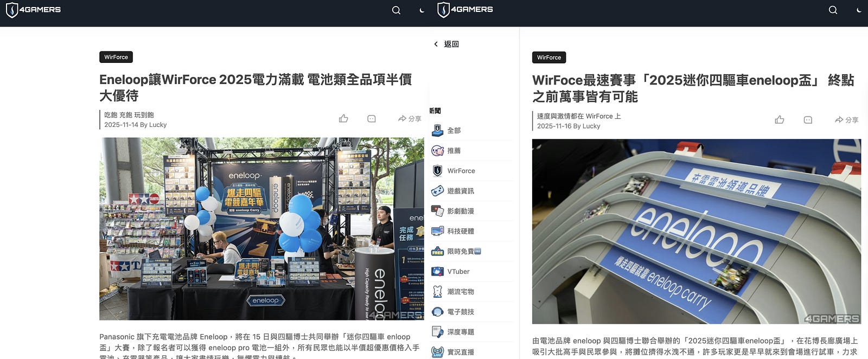868x359 pixels.
Task: Click the 影劇動漫 category icon
Action: [437, 211]
